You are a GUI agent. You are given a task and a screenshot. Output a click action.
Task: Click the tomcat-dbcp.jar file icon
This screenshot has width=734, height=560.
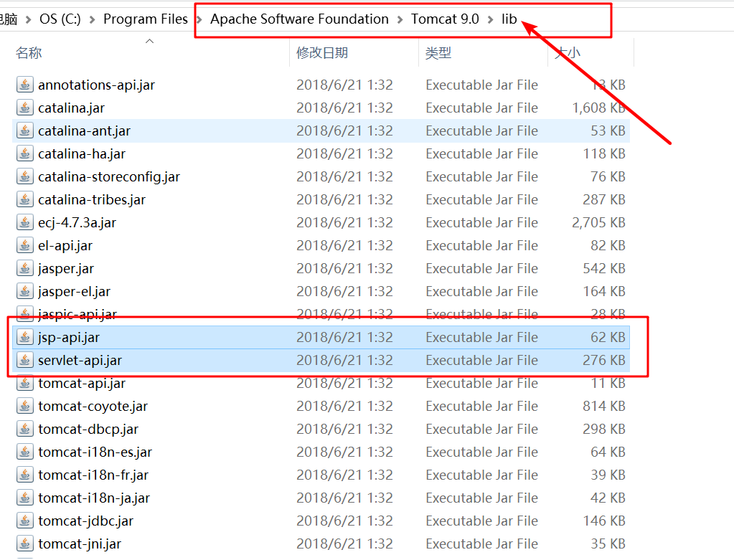[25, 429]
